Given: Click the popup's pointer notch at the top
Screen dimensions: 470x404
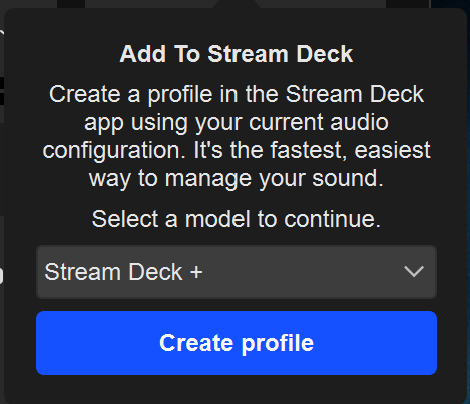Looking at the screenshot, I should 237,4.
